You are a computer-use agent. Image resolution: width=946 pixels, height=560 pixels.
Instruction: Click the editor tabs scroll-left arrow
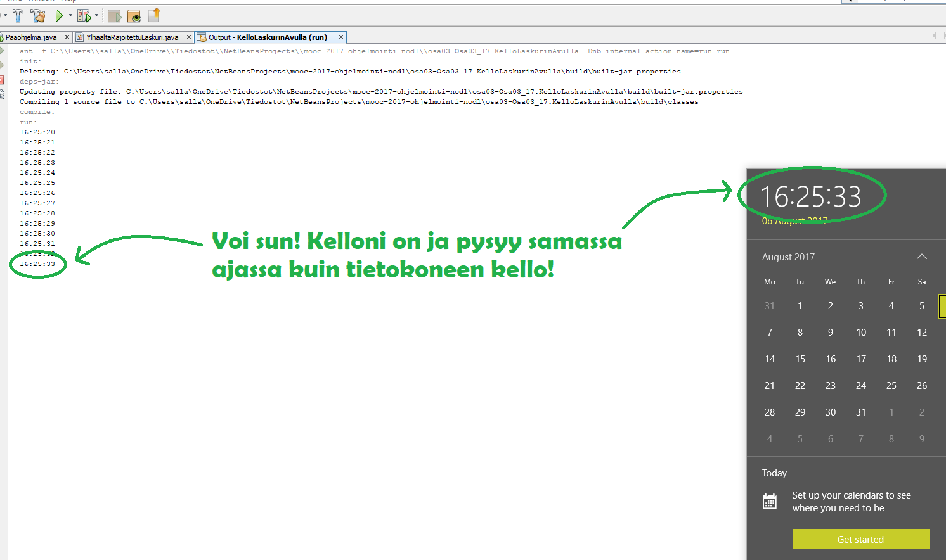934,35
